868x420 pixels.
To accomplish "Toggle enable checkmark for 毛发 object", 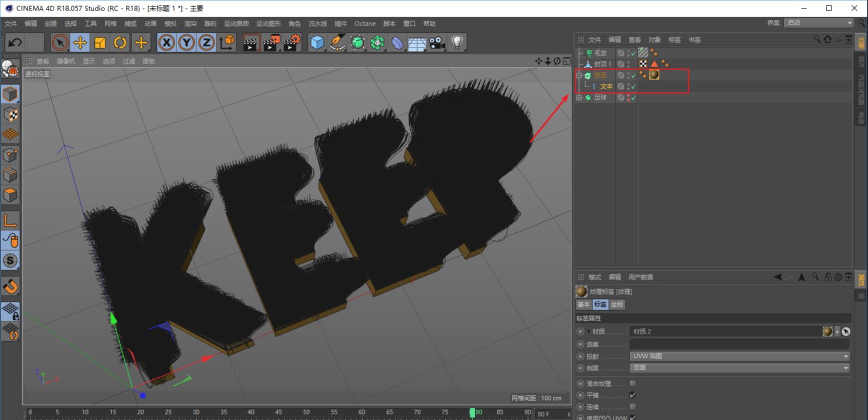I will [633, 53].
